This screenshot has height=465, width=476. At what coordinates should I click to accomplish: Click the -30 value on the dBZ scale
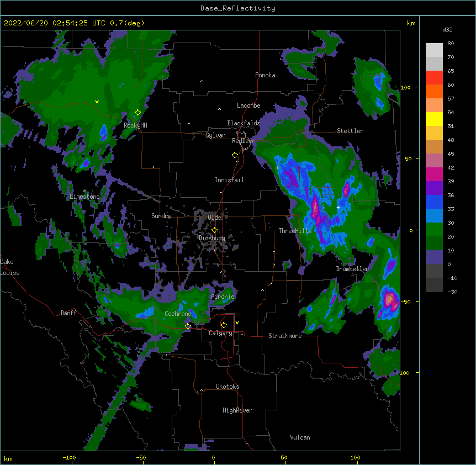[x=452, y=292]
